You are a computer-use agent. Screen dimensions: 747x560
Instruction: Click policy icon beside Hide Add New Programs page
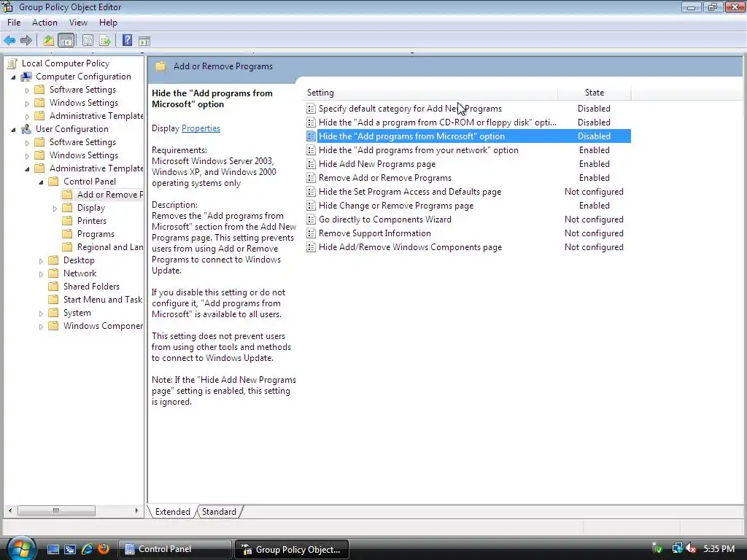[311, 164]
